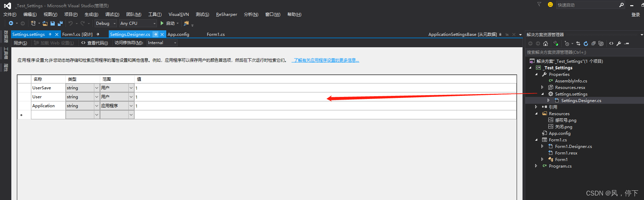Click the Solution Explorer search field
This screenshot has width=644, height=200.
(x=584, y=52)
